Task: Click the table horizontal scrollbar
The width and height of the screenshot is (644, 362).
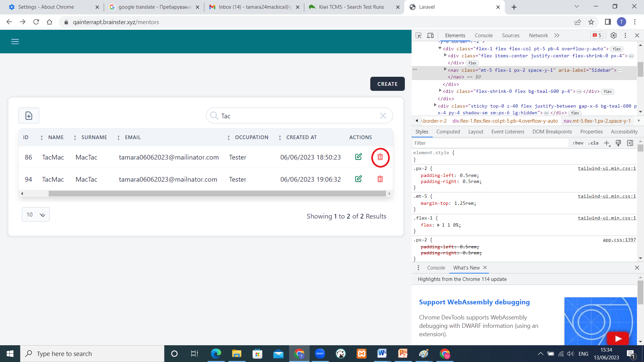Action: 217,194
